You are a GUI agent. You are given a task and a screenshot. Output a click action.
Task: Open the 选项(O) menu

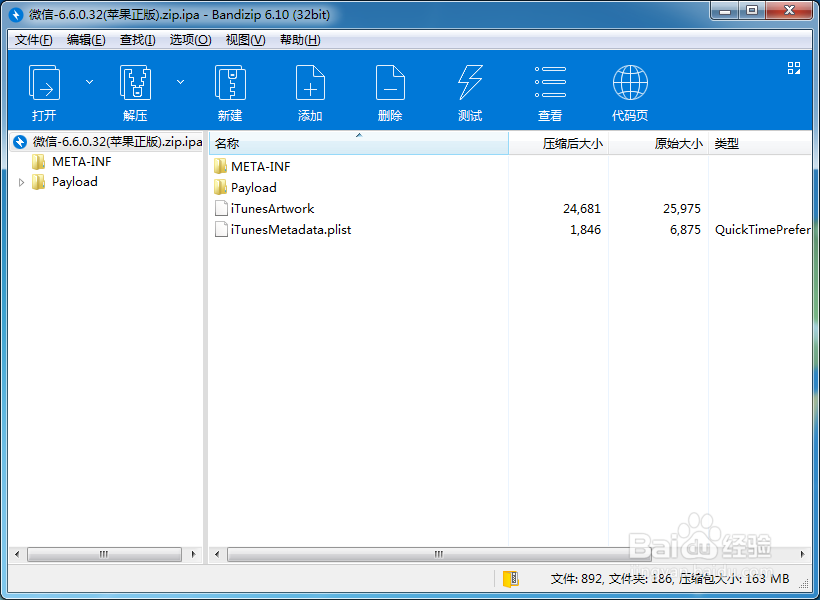[x=190, y=40]
